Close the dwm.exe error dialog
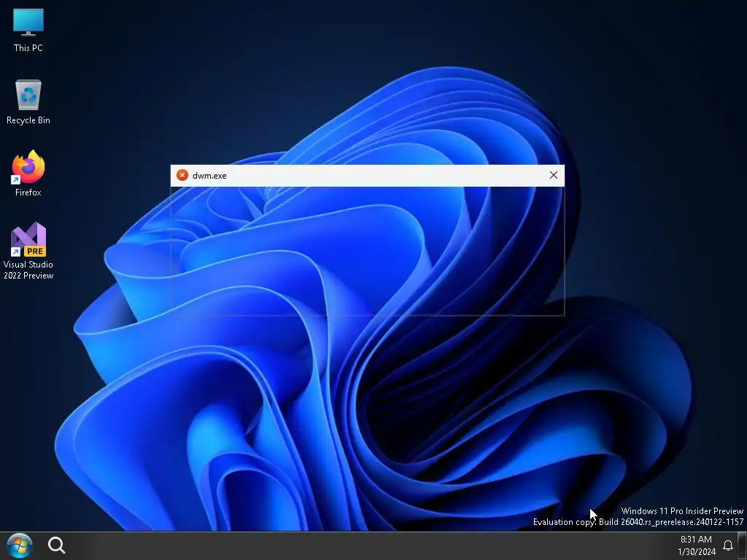This screenshot has height=560, width=747. 553,175
